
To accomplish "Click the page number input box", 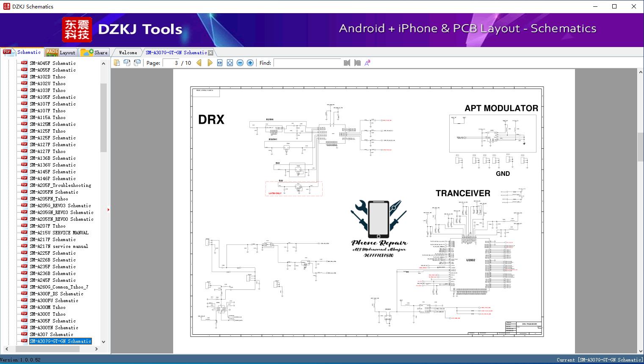I will click(x=171, y=63).
